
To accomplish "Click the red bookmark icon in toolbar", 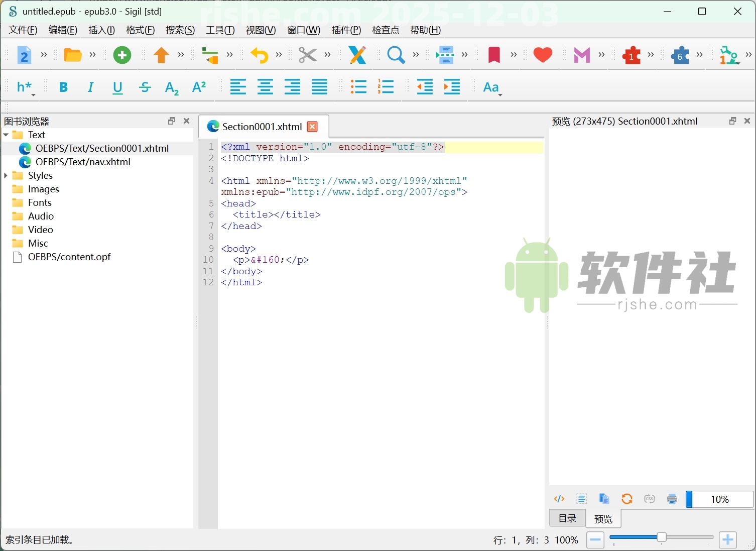I will click(x=494, y=55).
